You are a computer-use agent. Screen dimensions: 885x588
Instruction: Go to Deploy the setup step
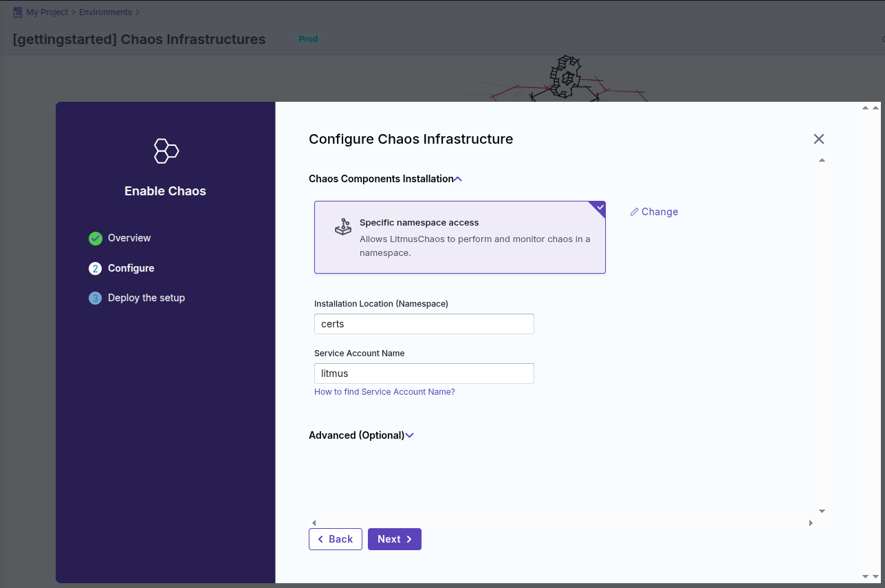[146, 298]
